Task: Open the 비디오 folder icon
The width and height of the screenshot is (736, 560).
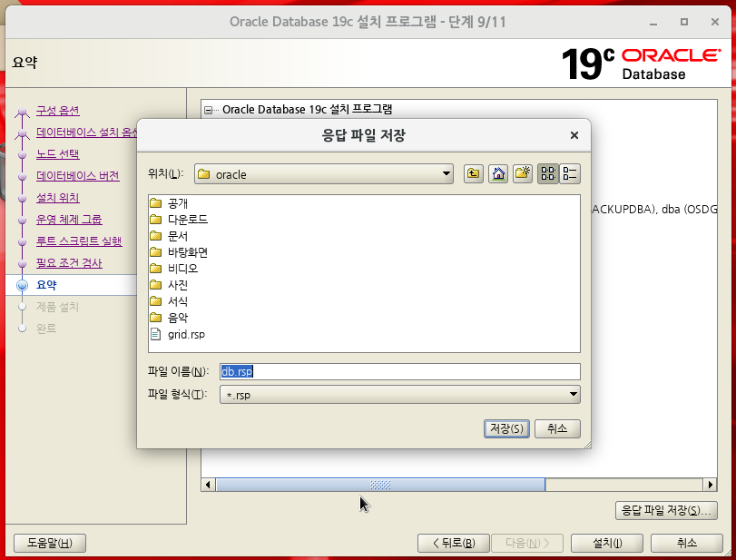Action: (x=156, y=269)
